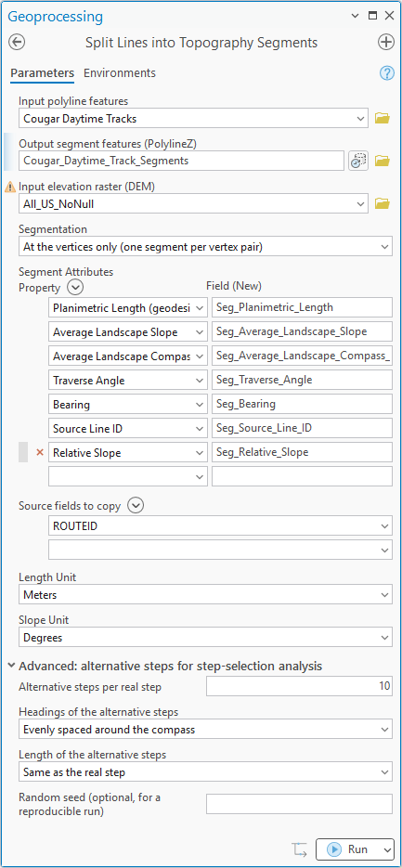Edit the Seg_Average_Landscape_Slope field name
Viewport: 402px width, 868px height.
point(302,331)
